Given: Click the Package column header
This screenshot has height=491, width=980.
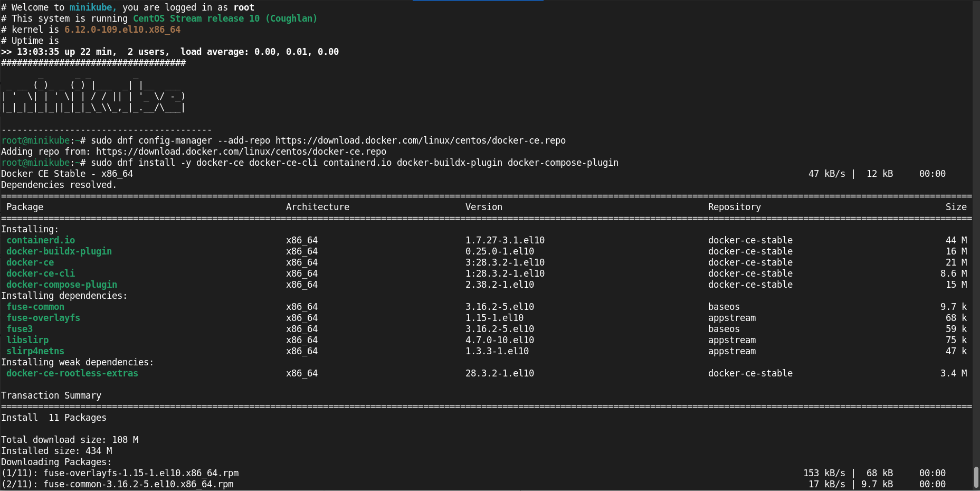Looking at the screenshot, I should point(25,207).
